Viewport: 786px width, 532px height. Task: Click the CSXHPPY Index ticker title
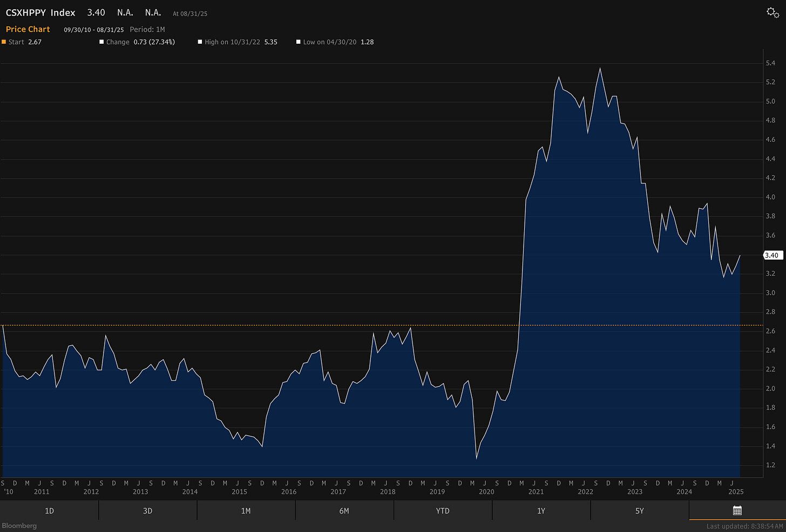pyautogui.click(x=40, y=12)
